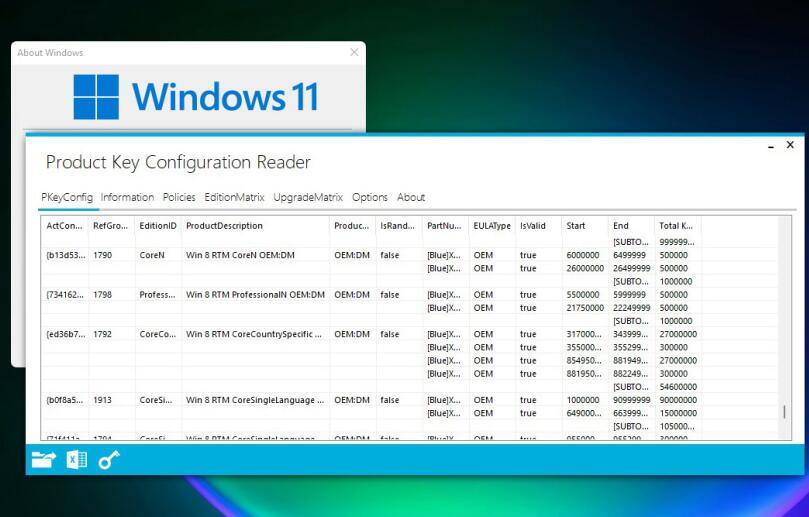Click RefGroup value 1913
This screenshot has width=809, height=517.
102,400
